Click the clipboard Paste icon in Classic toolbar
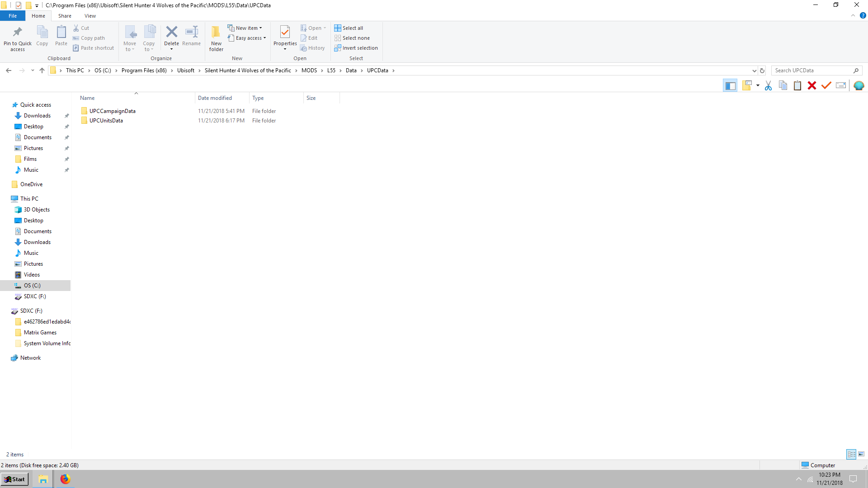This screenshot has width=868, height=488. click(x=797, y=85)
